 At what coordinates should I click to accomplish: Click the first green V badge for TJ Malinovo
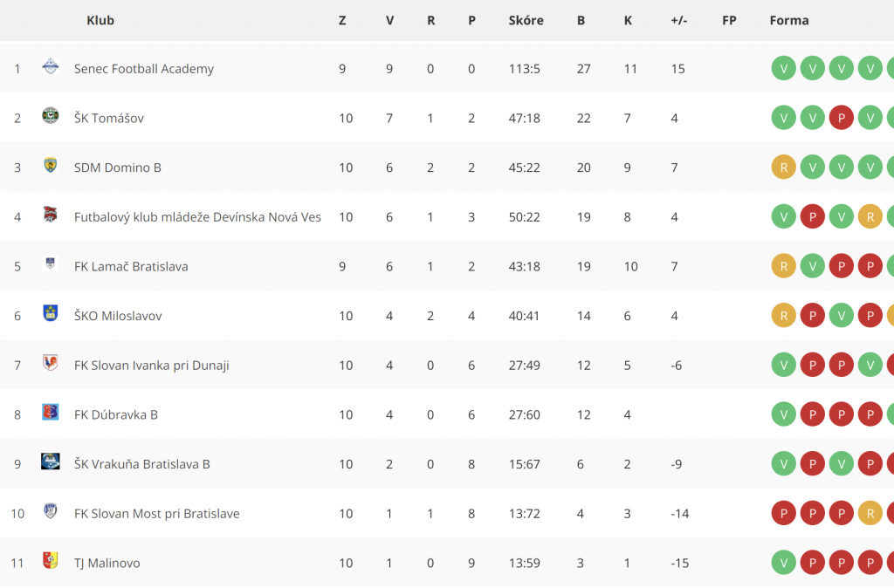pyautogui.click(x=783, y=563)
